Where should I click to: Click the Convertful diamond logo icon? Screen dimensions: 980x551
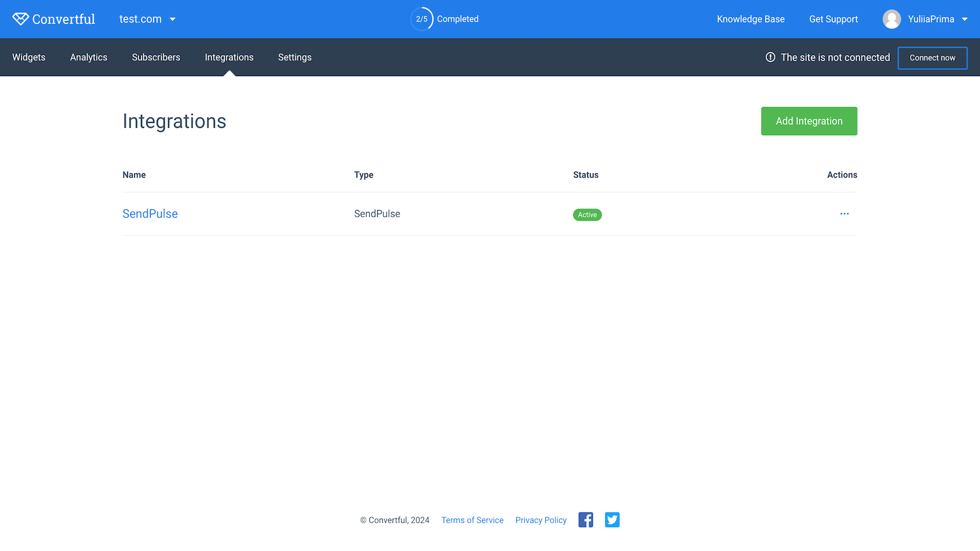[20, 19]
